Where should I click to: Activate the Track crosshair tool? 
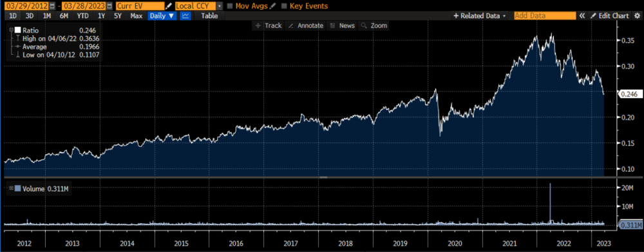(x=268, y=26)
